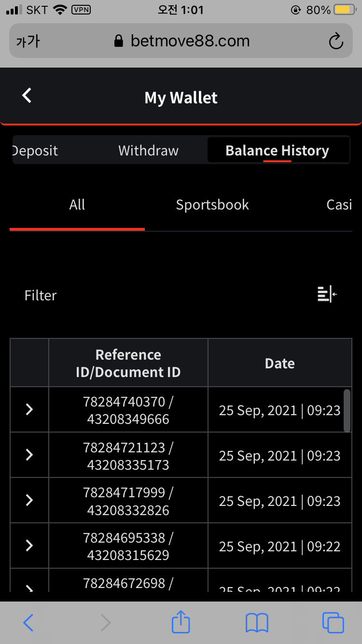The height and width of the screenshot is (644, 362).
Task: Open Safari share sheet icon
Action: pyautogui.click(x=181, y=622)
